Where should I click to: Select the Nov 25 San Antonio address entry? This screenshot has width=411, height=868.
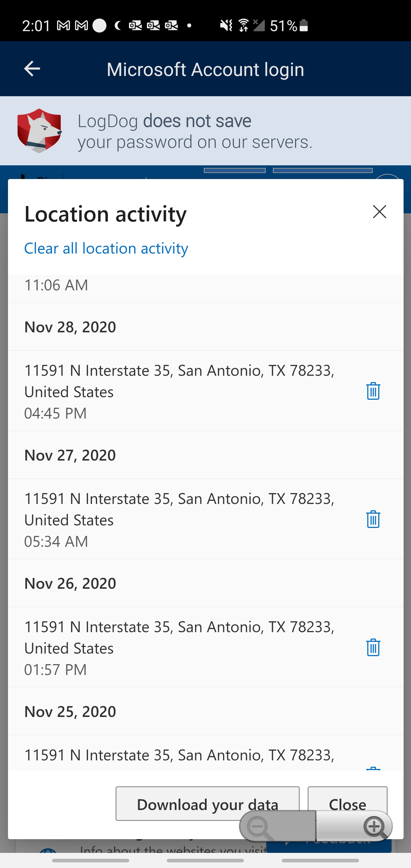[179, 755]
